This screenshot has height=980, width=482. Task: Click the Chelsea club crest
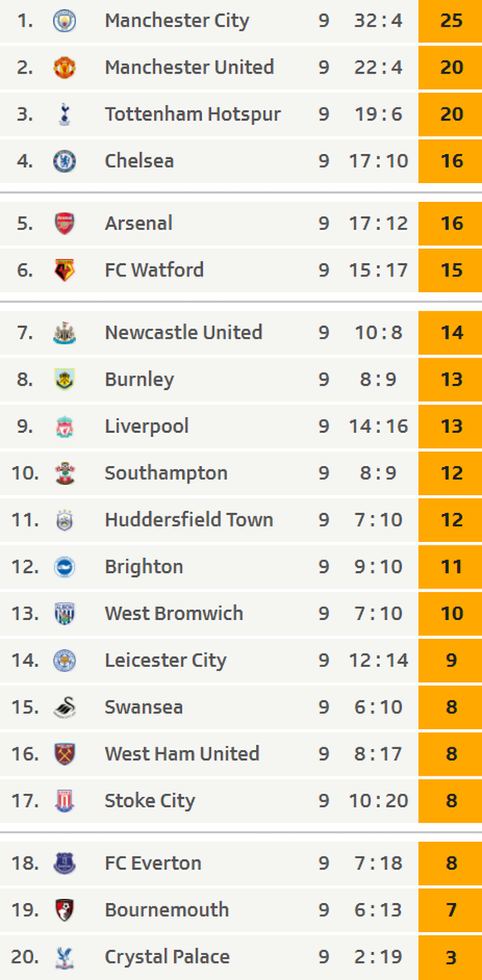pyautogui.click(x=65, y=161)
